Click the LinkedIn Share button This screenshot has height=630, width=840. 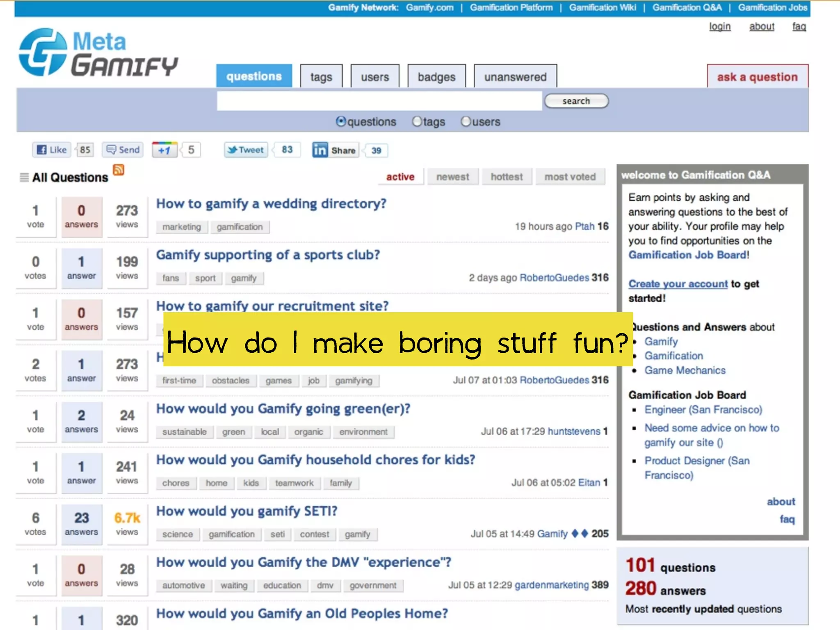point(335,150)
